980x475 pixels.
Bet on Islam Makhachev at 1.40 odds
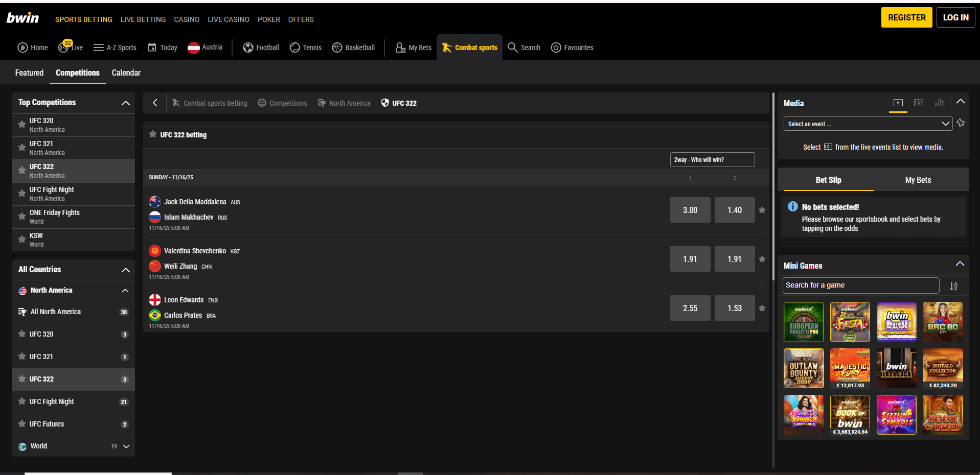pyautogui.click(x=734, y=210)
